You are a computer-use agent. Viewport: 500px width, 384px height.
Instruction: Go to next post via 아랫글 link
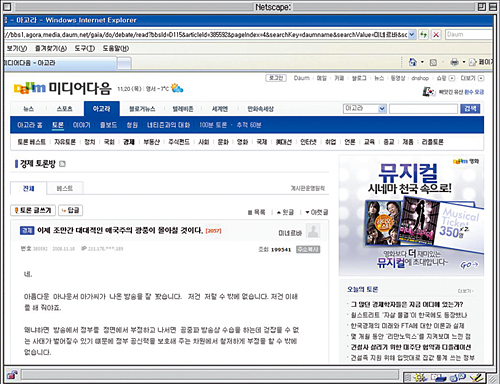pos(317,212)
